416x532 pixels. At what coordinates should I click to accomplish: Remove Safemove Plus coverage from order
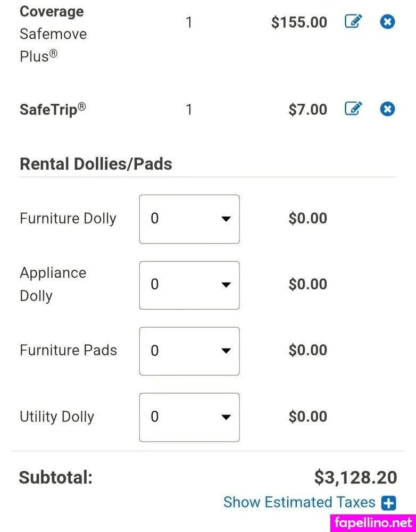pos(387,22)
